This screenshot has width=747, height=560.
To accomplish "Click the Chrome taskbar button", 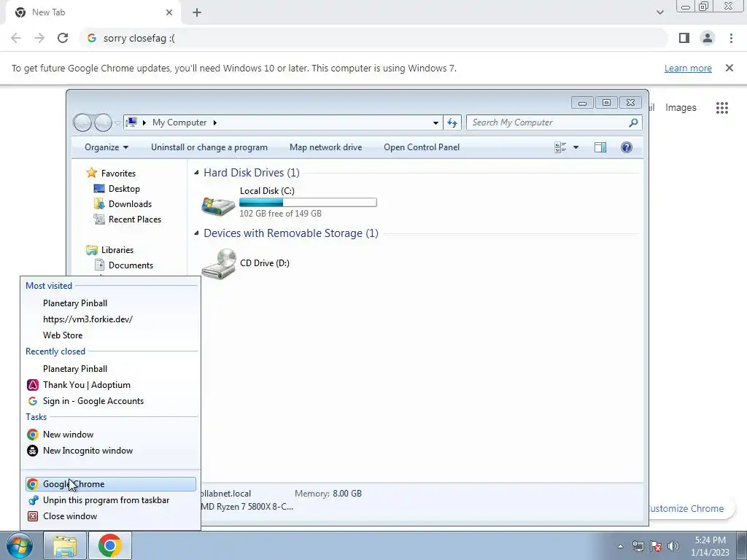I will coord(110,545).
